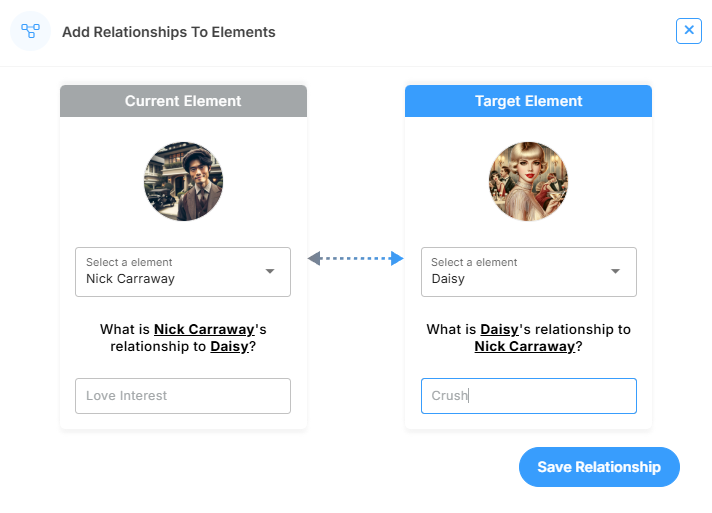Click the Add Relationships To Elements title

pyautogui.click(x=169, y=32)
